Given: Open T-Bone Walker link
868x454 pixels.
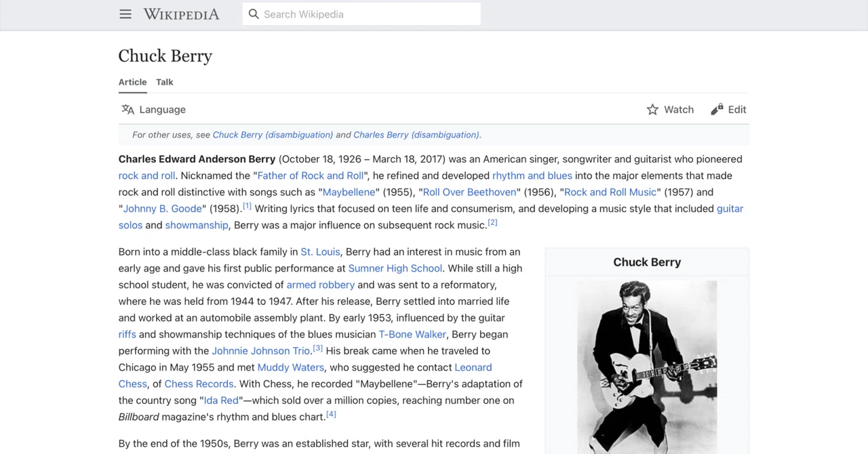Looking at the screenshot, I should click(x=412, y=334).
